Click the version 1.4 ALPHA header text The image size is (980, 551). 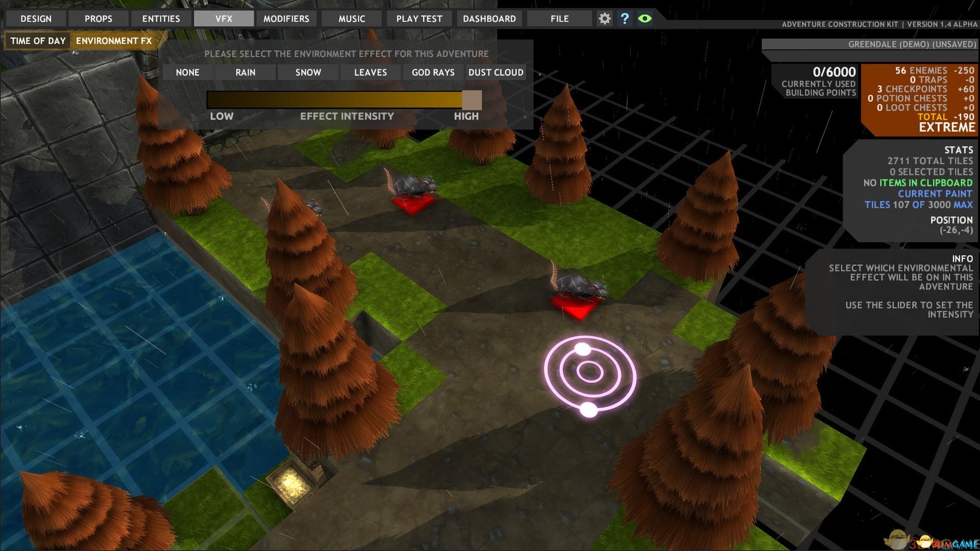(x=942, y=24)
